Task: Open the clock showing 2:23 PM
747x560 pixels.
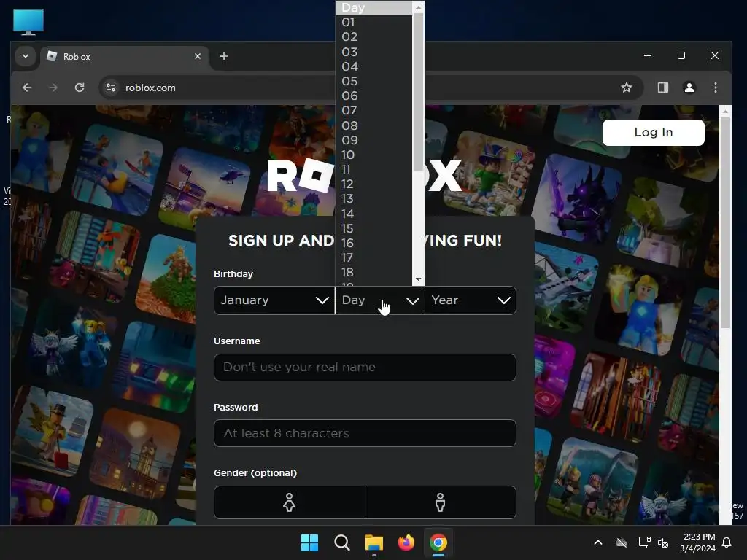Action: 697,542
